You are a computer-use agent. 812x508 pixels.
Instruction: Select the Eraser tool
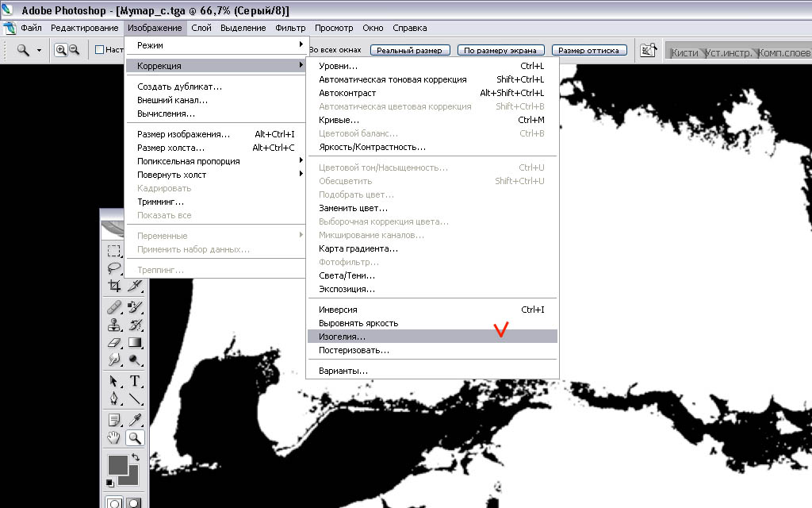(x=114, y=342)
